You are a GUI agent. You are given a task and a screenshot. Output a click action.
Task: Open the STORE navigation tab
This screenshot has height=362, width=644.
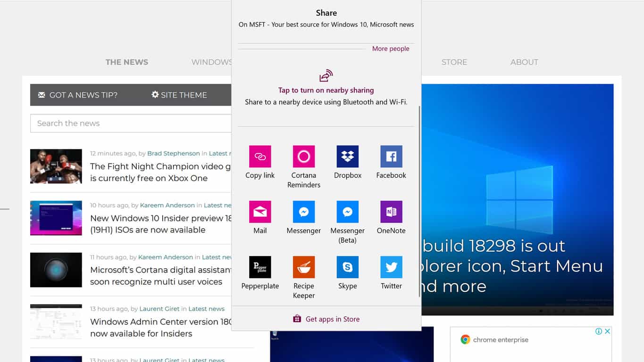[x=454, y=62]
